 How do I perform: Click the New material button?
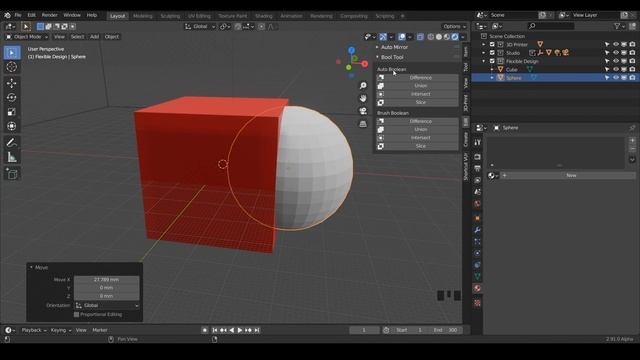(571, 175)
